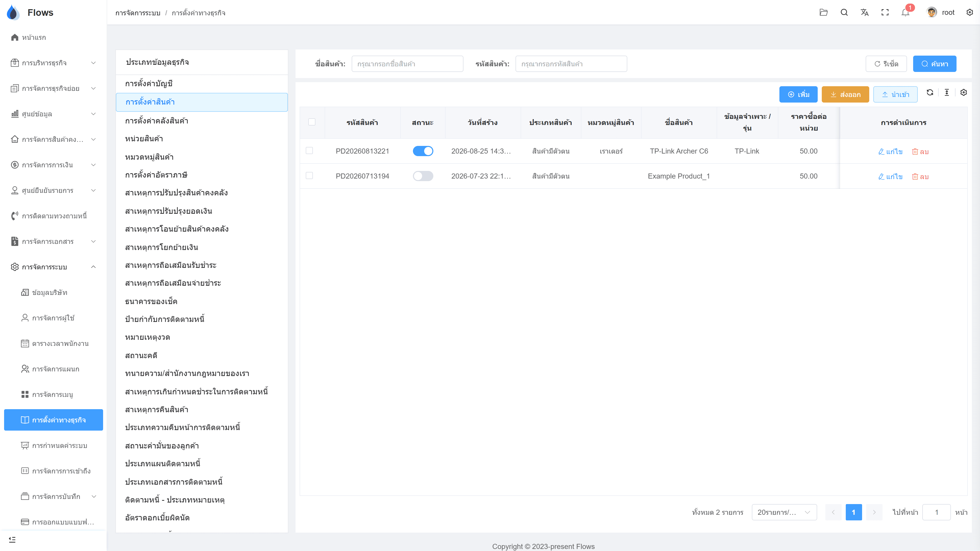
Task: Open การจัดการเมนู menu management
Action: pos(53,394)
